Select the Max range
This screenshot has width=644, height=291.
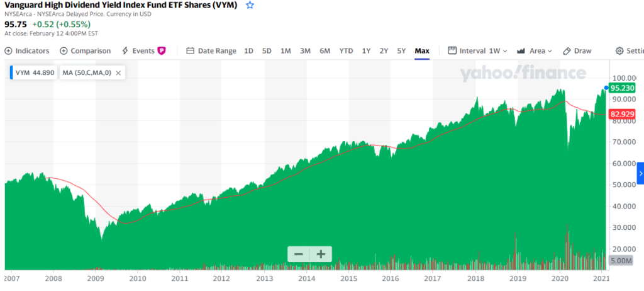click(422, 51)
